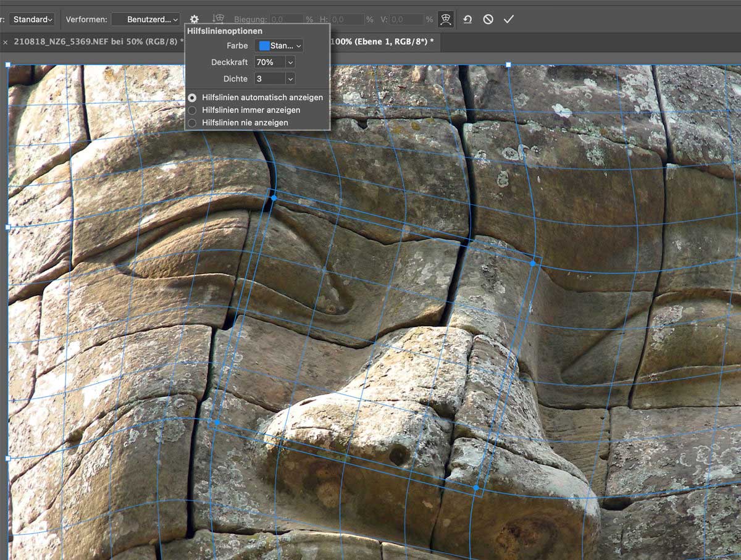Expand the Dichte dropdown arrow
Image resolution: width=741 pixels, height=560 pixels.
pos(290,79)
